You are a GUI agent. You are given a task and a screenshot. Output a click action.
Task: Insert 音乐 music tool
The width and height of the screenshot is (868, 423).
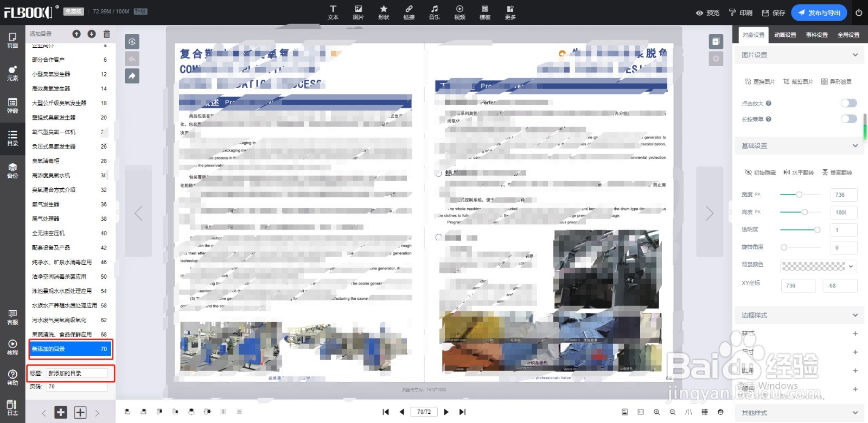tap(435, 12)
